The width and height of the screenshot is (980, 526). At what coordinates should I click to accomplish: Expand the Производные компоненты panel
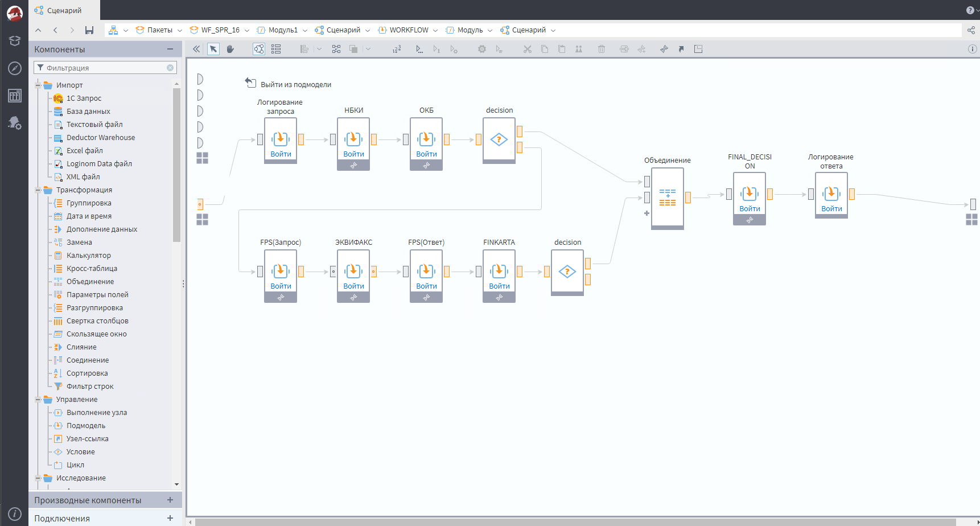(170, 500)
